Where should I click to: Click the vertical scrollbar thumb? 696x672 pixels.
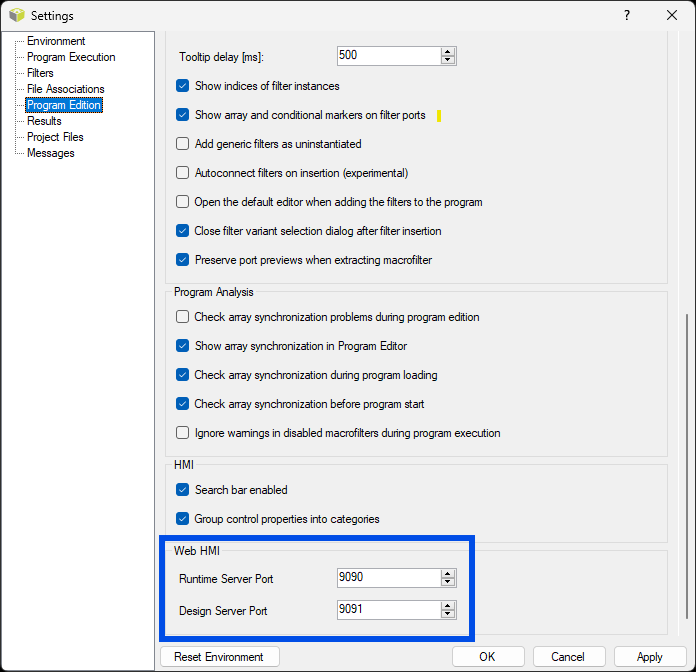[x=687, y=466]
